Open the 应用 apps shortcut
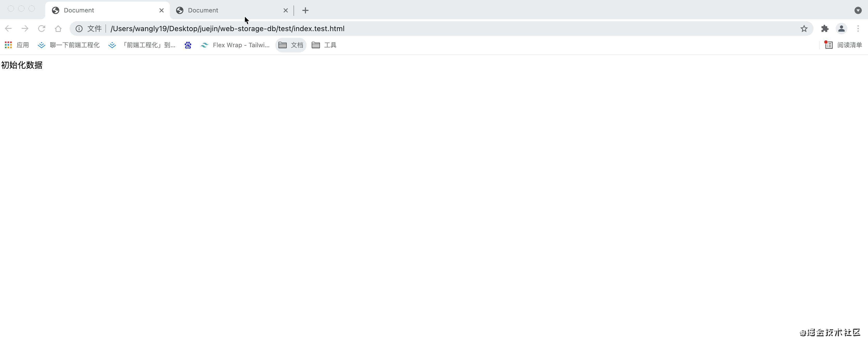The width and height of the screenshot is (868, 343). pos(17,45)
